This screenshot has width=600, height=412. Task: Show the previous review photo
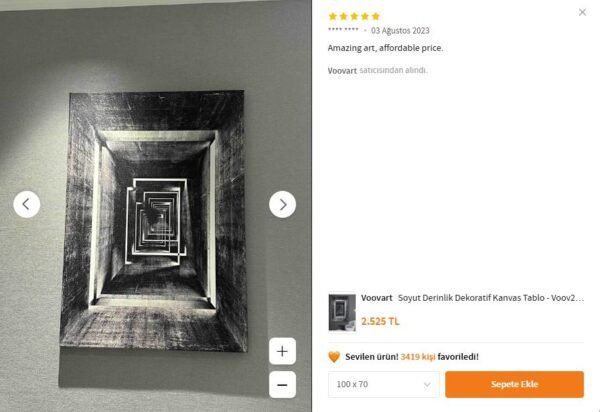click(26, 204)
